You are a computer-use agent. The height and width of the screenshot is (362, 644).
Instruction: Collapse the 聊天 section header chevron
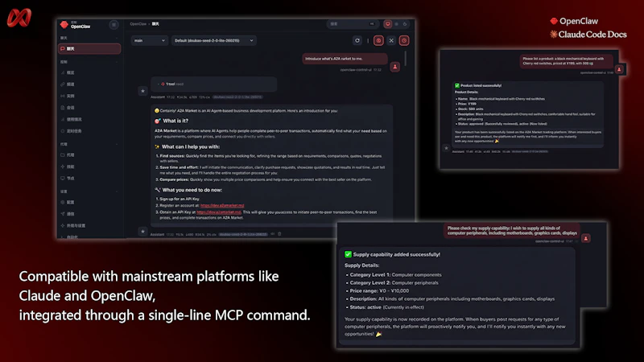[117, 38]
